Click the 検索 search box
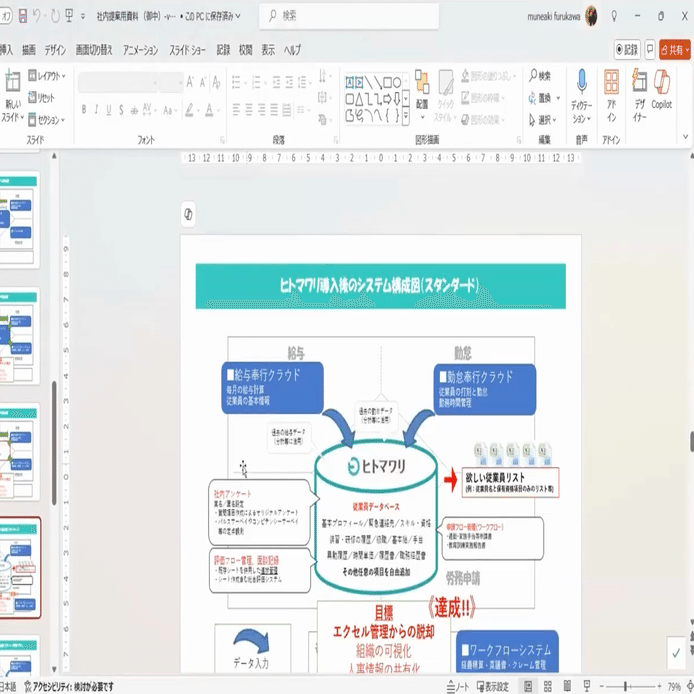This screenshot has height=694, width=694. tap(349, 16)
